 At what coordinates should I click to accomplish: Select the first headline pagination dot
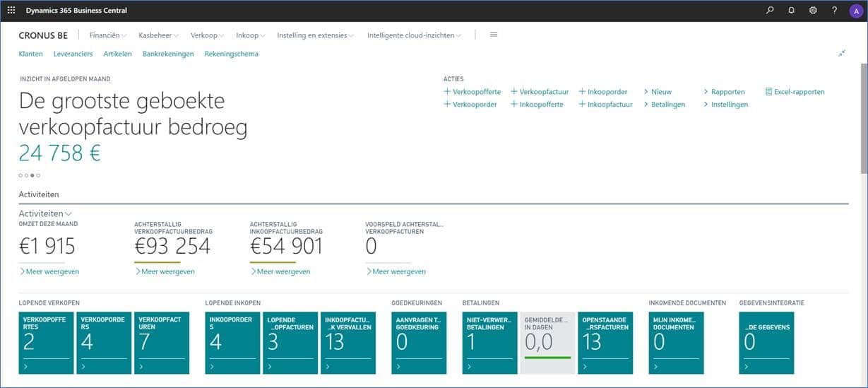tap(20, 175)
